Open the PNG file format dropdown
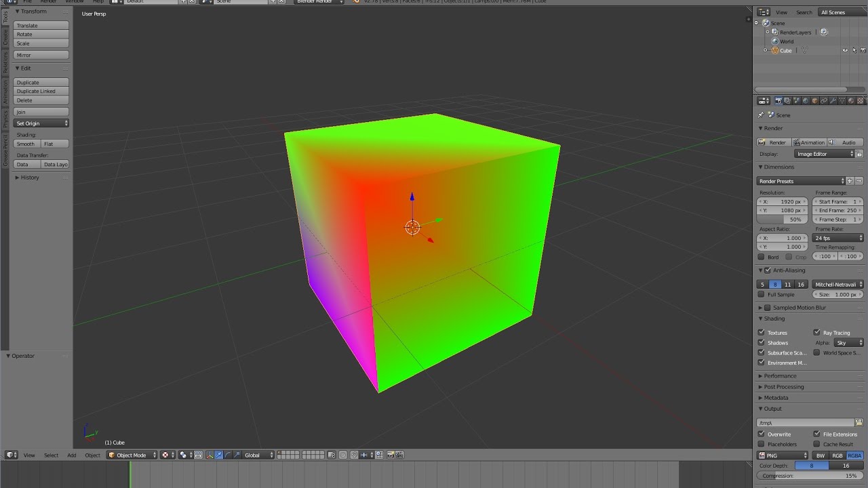Image resolution: width=868 pixels, height=488 pixels. 783,455
